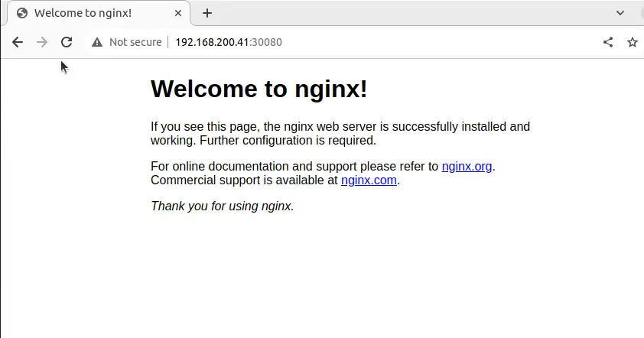Open the Not secure warning triangle icon

(x=97, y=42)
